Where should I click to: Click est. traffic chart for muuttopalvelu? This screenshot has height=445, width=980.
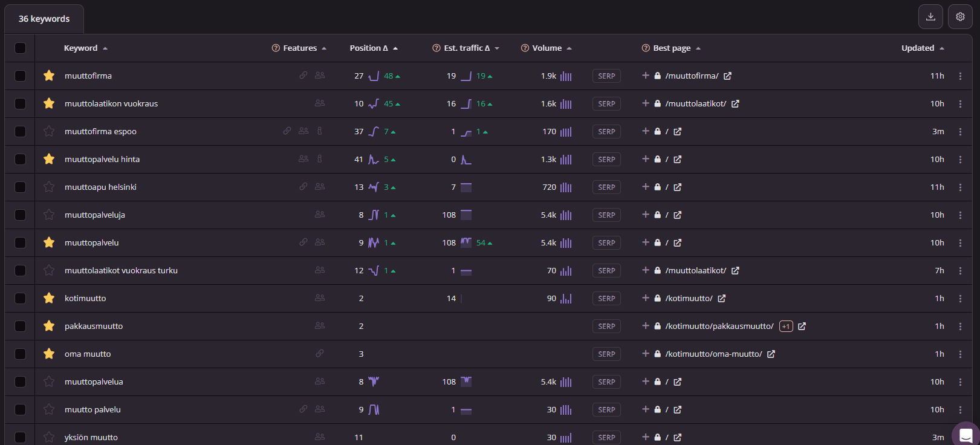466,243
